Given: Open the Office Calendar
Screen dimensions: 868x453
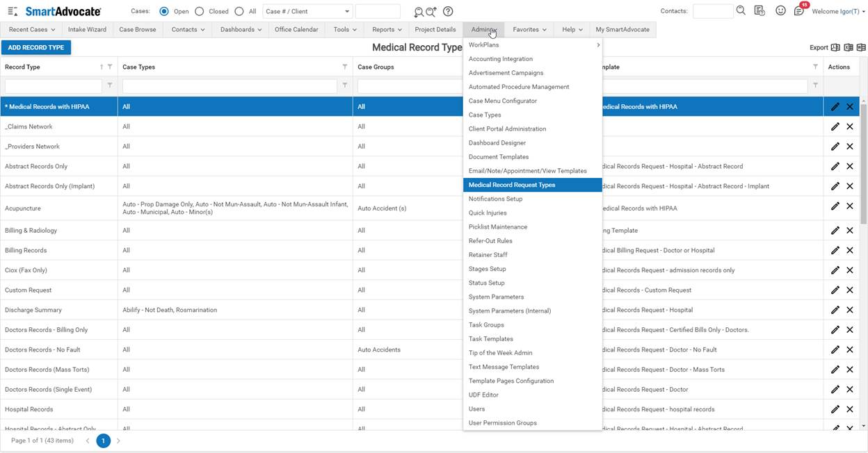Looking at the screenshot, I should 296,29.
